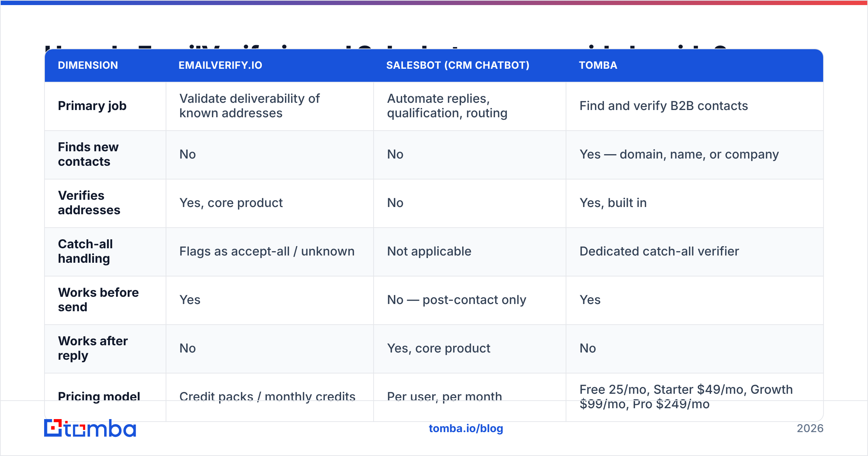Click Salesbot 'No' in Finds new contacts row

[395, 155]
